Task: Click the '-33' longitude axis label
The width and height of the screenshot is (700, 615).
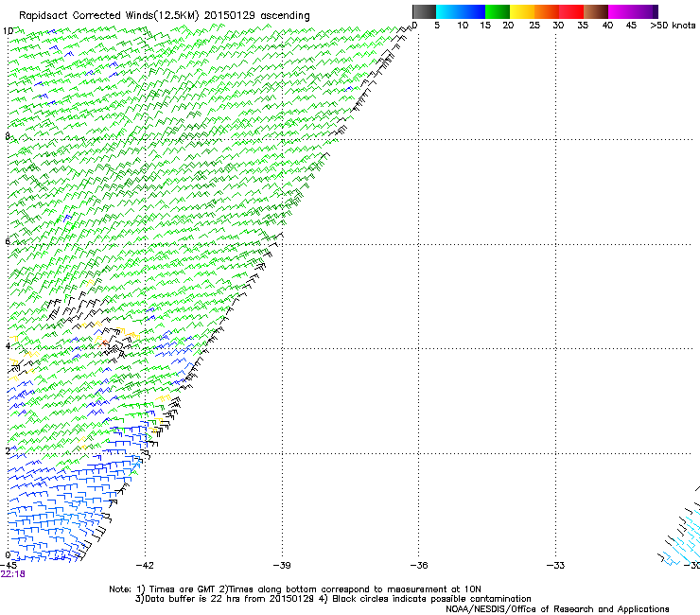Action: (x=555, y=565)
